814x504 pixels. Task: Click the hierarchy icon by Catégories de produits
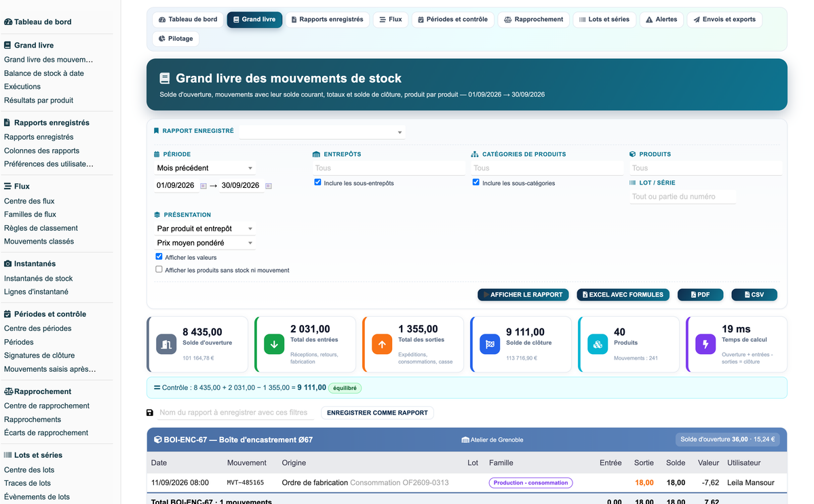475,154
